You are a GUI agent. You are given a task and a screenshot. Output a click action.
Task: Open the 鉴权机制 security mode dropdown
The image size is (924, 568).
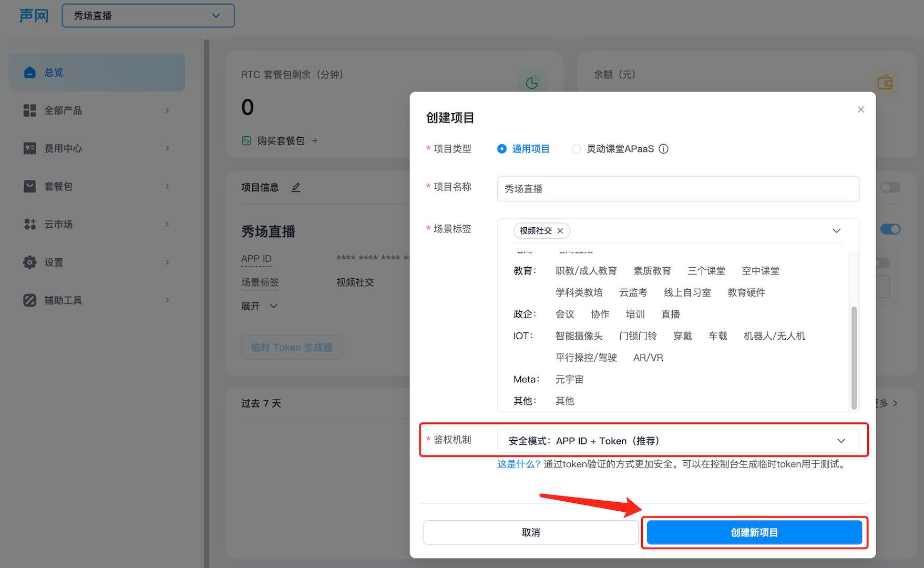tap(677, 441)
